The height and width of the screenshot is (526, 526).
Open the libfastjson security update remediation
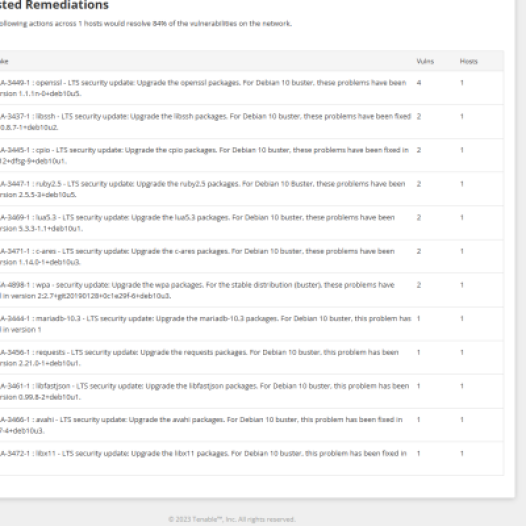click(x=252, y=391)
